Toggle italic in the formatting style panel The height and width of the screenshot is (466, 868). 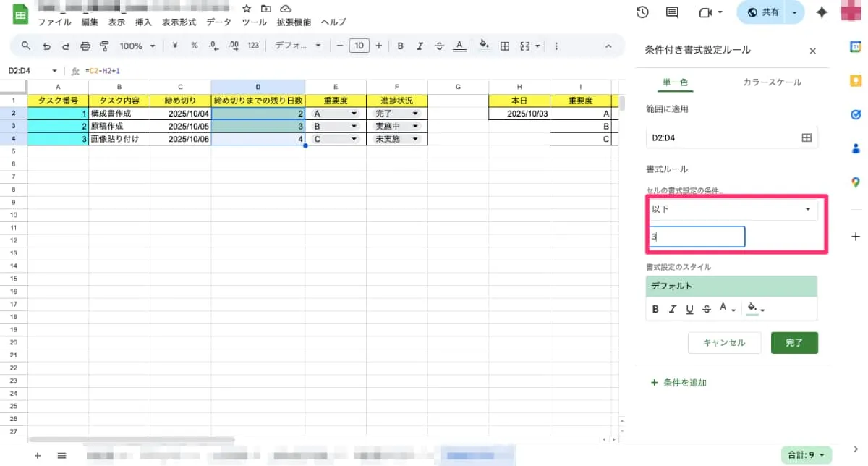click(671, 309)
